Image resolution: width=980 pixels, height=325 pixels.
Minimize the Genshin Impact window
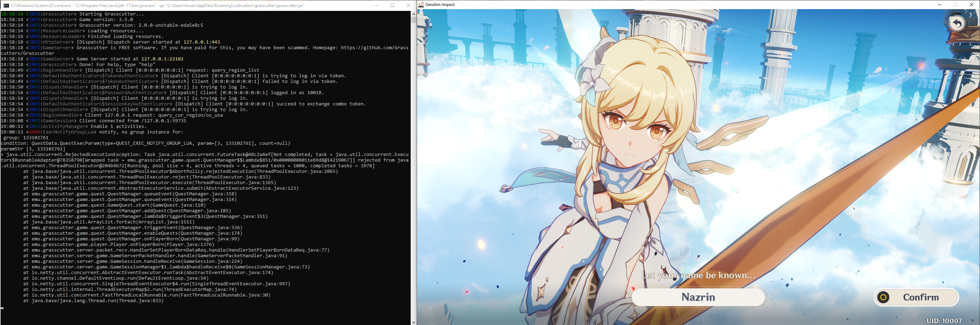[939, 5]
